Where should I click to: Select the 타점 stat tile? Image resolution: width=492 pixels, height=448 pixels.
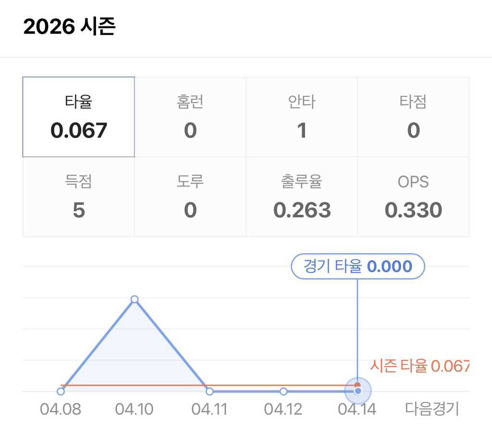413,117
